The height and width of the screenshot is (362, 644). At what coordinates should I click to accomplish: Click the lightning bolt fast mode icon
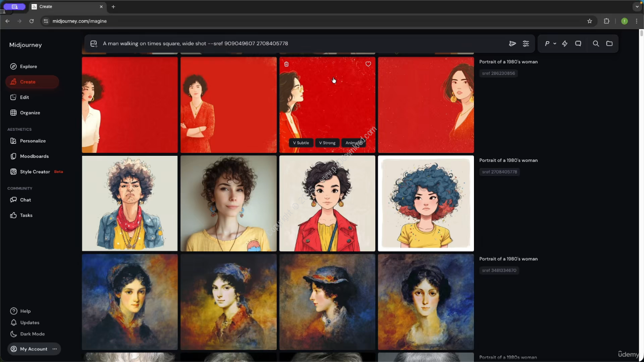(x=565, y=44)
